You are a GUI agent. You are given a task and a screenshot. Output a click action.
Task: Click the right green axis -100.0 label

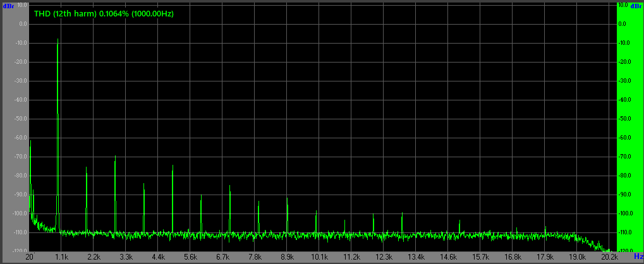(x=627, y=213)
